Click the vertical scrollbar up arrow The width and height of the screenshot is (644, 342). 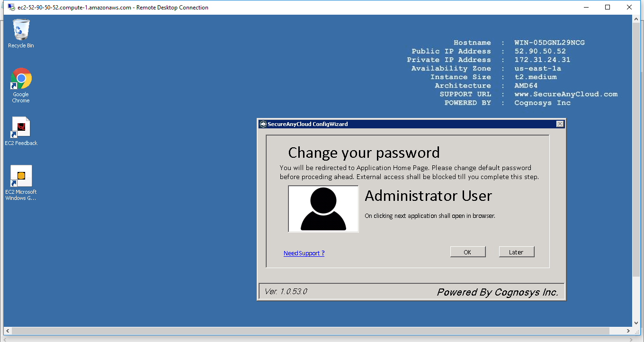636,19
